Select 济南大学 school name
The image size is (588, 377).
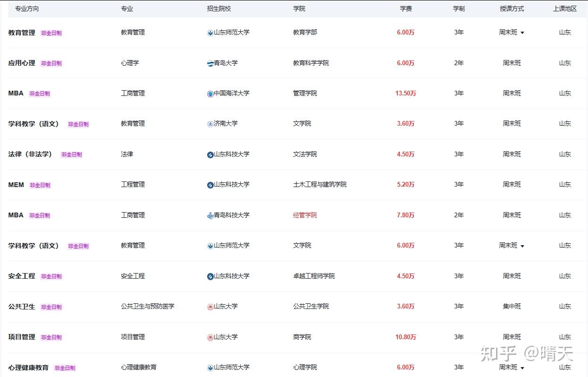point(226,124)
